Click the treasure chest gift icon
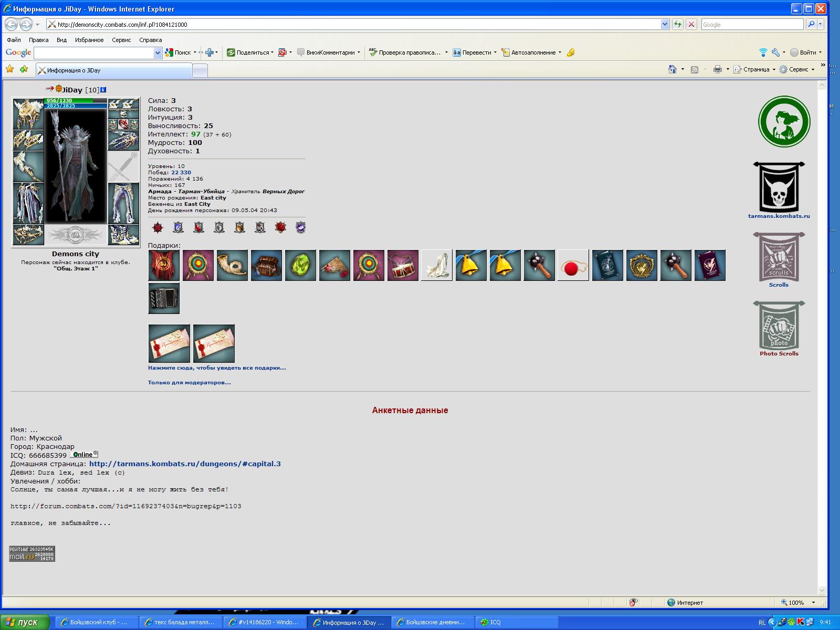The height and width of the screenshot is (630, 840). [x=266, y=265]
